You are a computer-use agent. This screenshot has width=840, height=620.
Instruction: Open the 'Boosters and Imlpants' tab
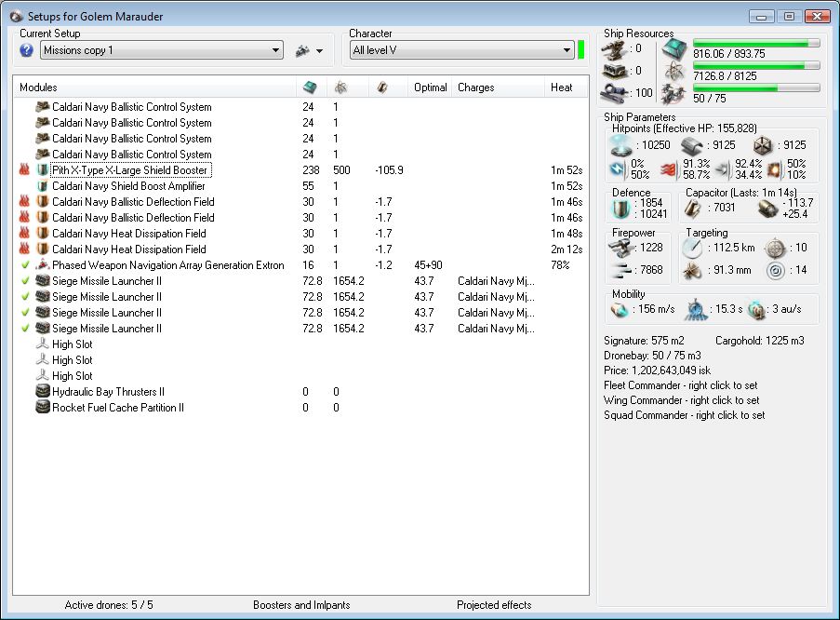click(x=301, y=605)
